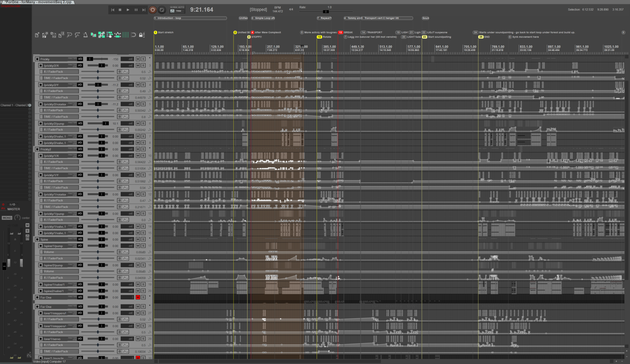Click the Stop transport button
630x364 pixels.
tap(120, 10)
